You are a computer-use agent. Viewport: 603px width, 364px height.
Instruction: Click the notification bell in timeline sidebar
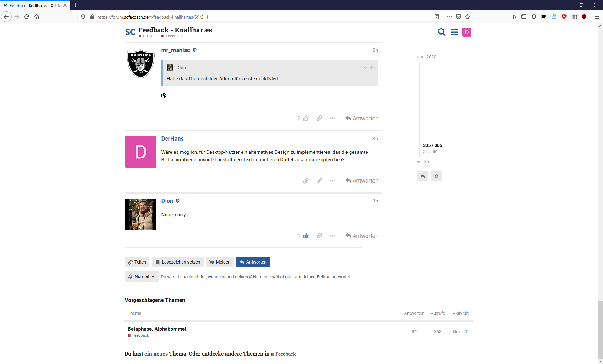(436, 176)
